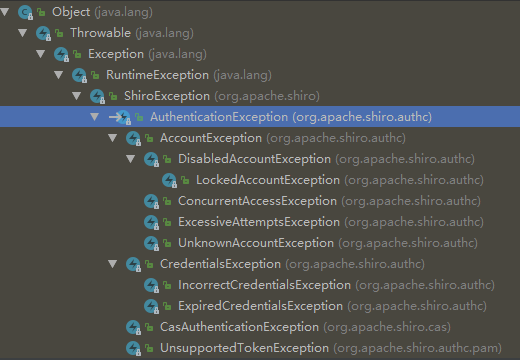Click the ExcessiveAttemptsException class icon
520x360 pixels.
pyautogui.click(x=151, y=223)
